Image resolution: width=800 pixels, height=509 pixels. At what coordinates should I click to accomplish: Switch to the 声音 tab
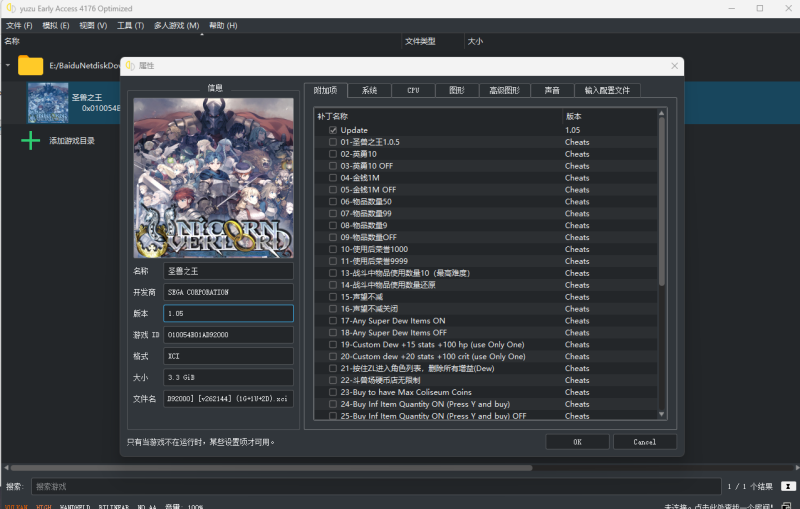click(552, 90)
